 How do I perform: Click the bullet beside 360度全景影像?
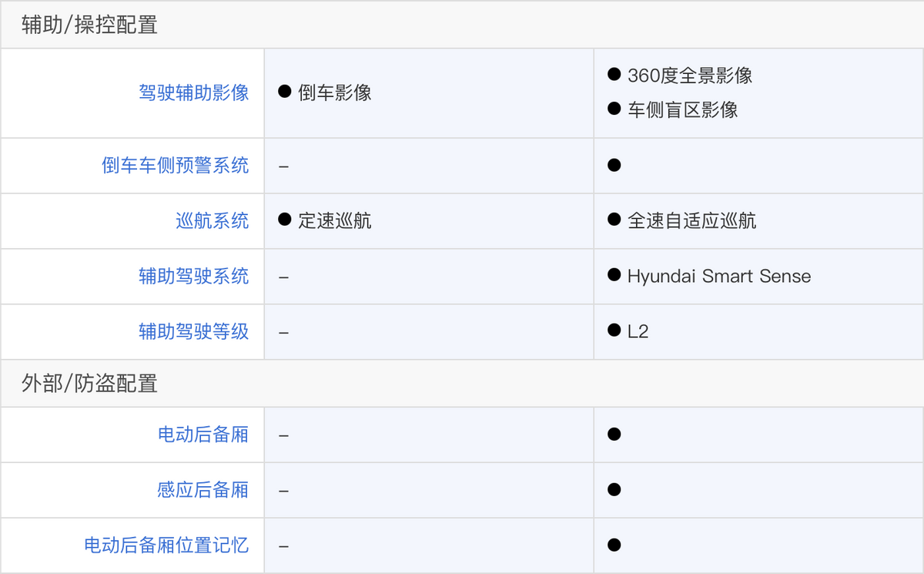614,74
